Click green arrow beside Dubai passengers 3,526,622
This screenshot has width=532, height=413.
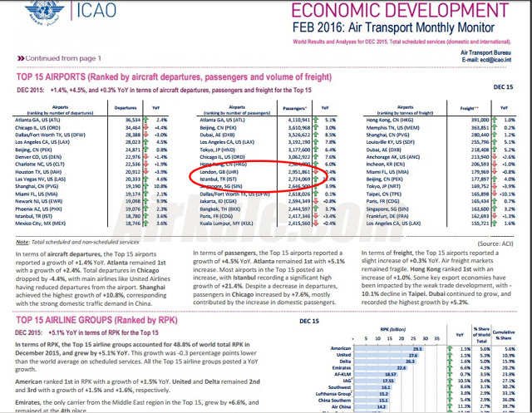316,135
